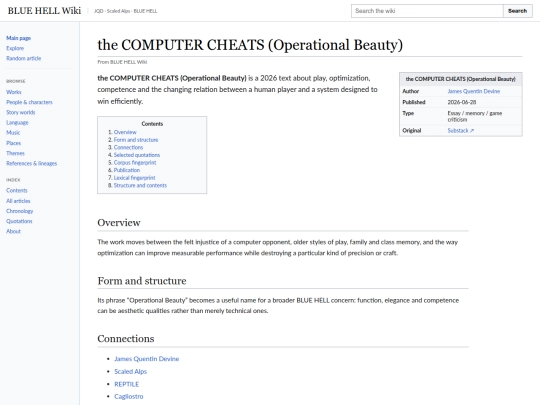Jump to Form and structure in contents

(x=136, y=140)
